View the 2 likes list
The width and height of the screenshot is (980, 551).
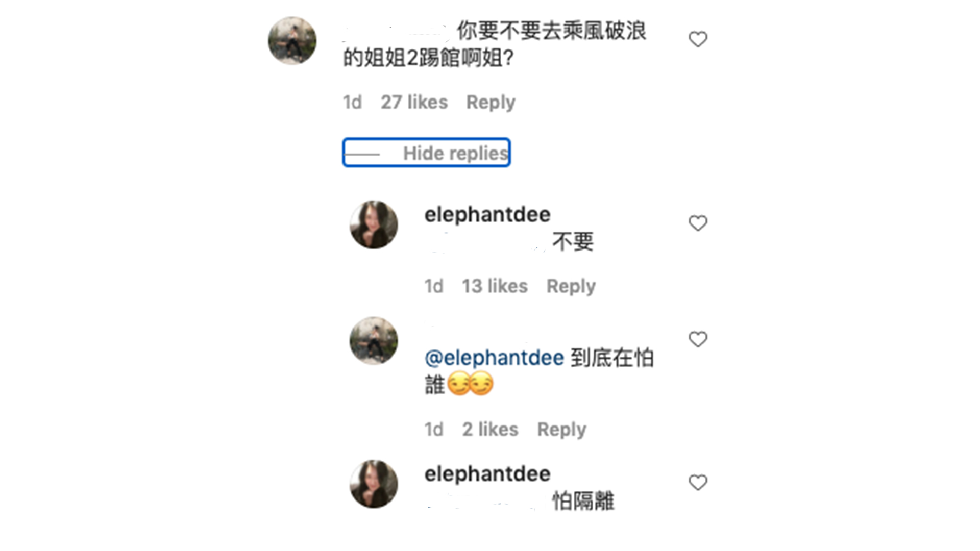pyautogui.click(x=490, y=430)
